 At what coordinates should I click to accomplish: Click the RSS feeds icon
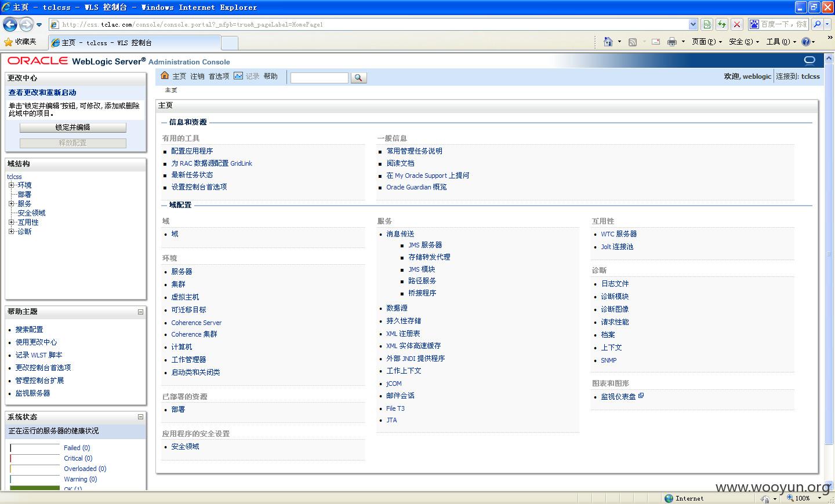click(633, 42)
